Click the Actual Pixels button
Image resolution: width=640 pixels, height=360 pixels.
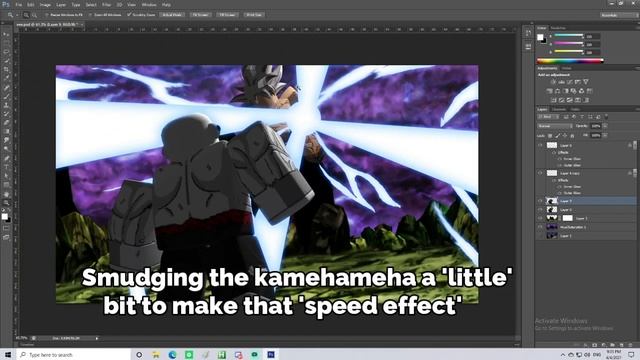pyautogui.click(x=172, y=15)
